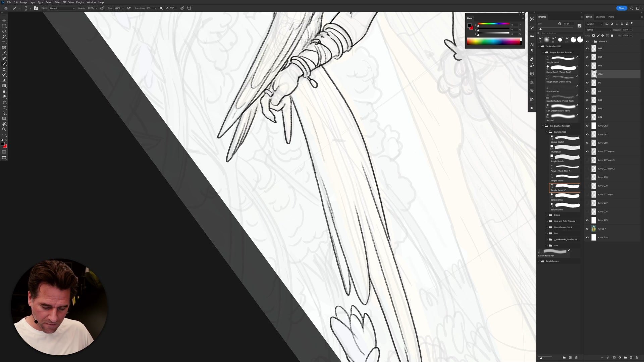Select the Clone Stamp tool

tap(4, 69)
